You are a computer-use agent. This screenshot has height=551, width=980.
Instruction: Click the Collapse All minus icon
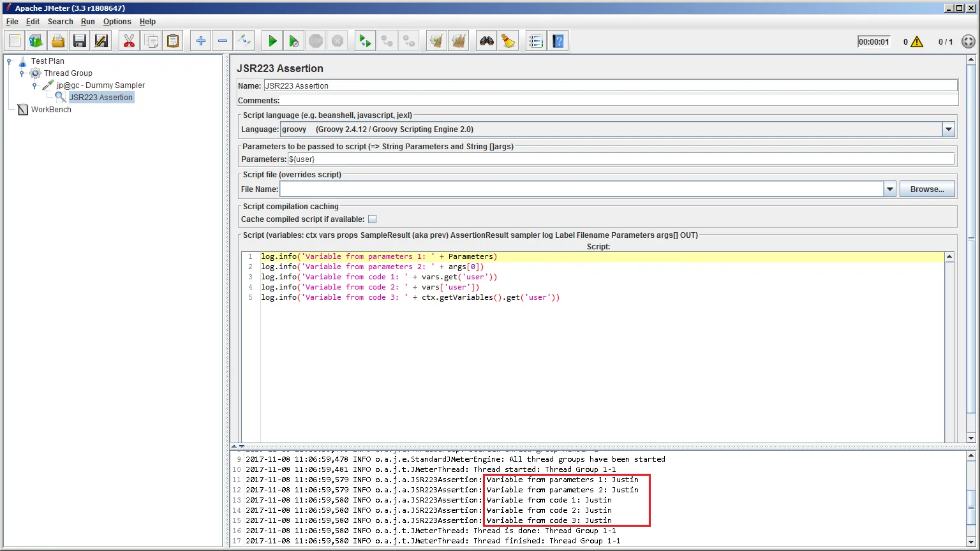coord(223,41)
